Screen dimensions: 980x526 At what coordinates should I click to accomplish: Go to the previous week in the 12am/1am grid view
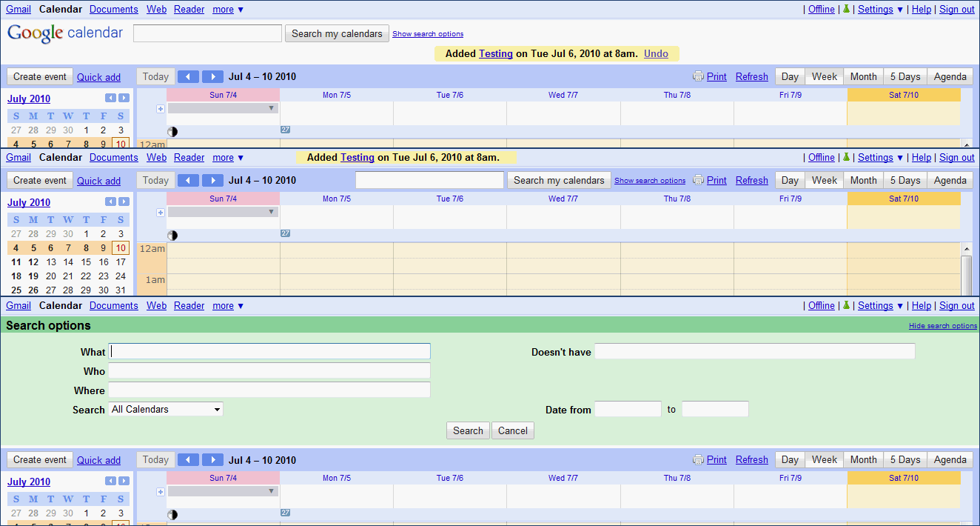coord(189,180)
